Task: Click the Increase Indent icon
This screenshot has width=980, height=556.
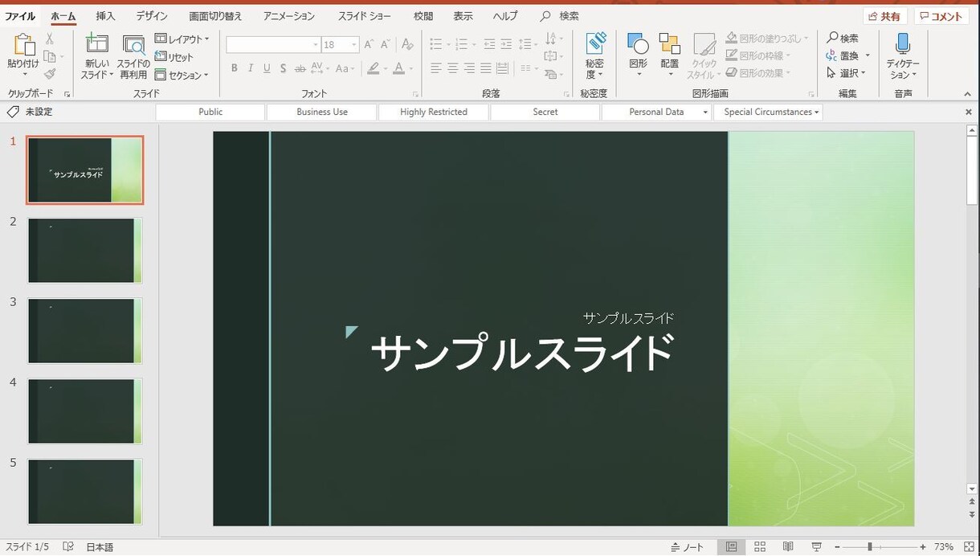Action: click(506, 44)
